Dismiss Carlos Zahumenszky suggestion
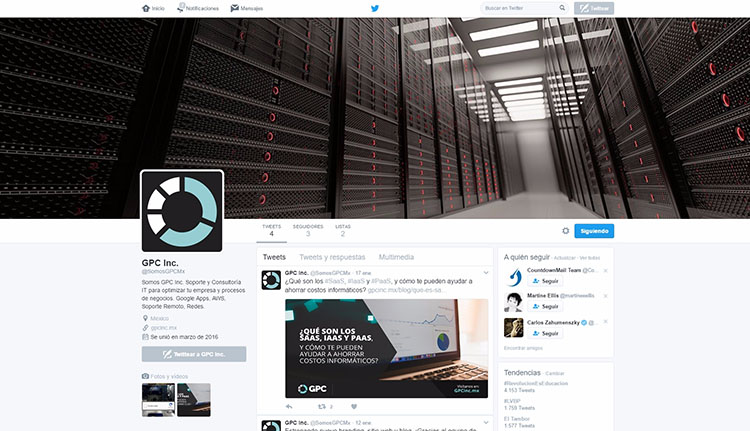750x431 pixels. pyautogui.click(x=606, y=321)
